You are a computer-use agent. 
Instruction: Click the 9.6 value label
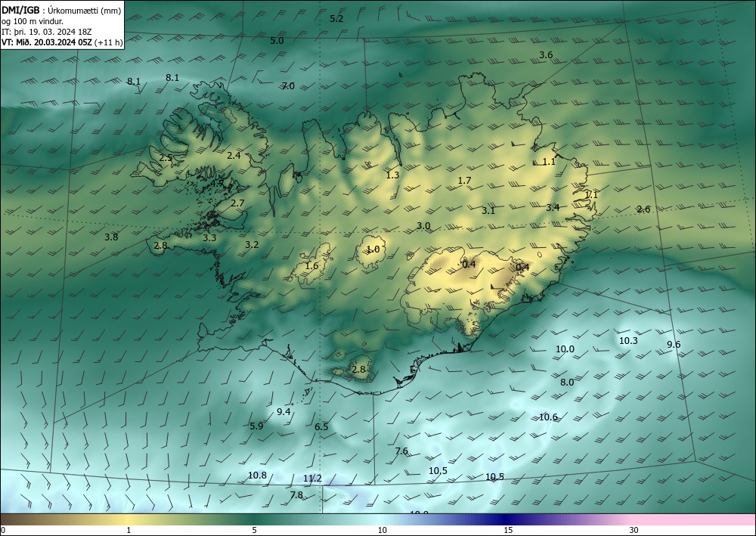pos(674,344)
